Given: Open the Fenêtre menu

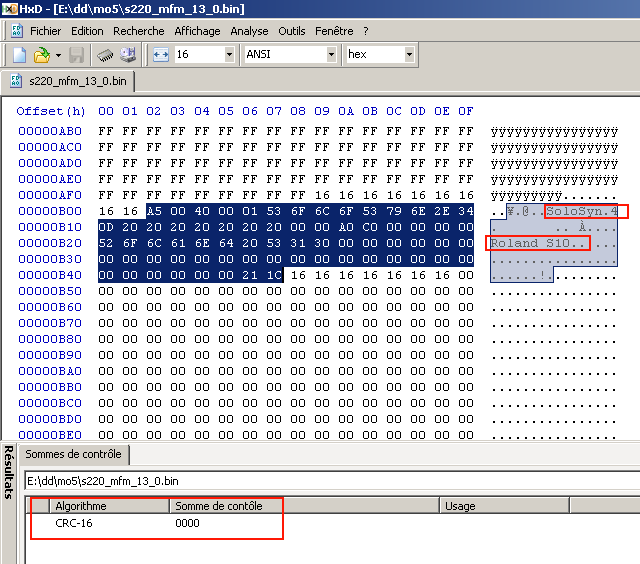Looking at the screenshot, I should coord(334,31).
